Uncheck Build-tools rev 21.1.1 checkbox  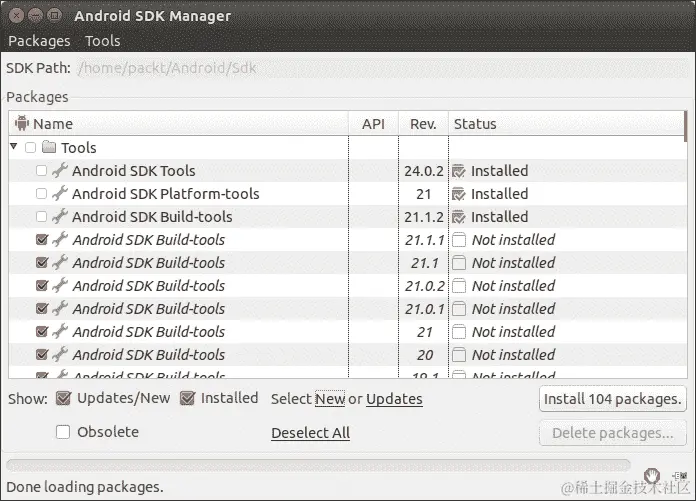tap(42, 240)
